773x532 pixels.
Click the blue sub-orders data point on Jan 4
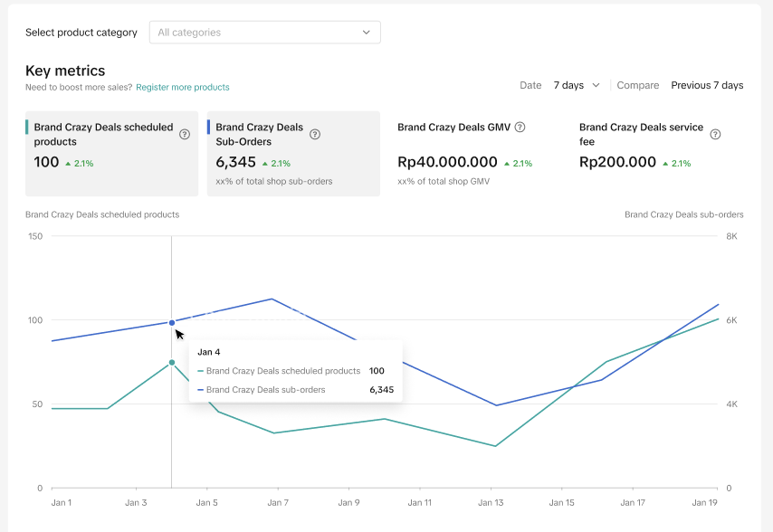pos(172,322)
